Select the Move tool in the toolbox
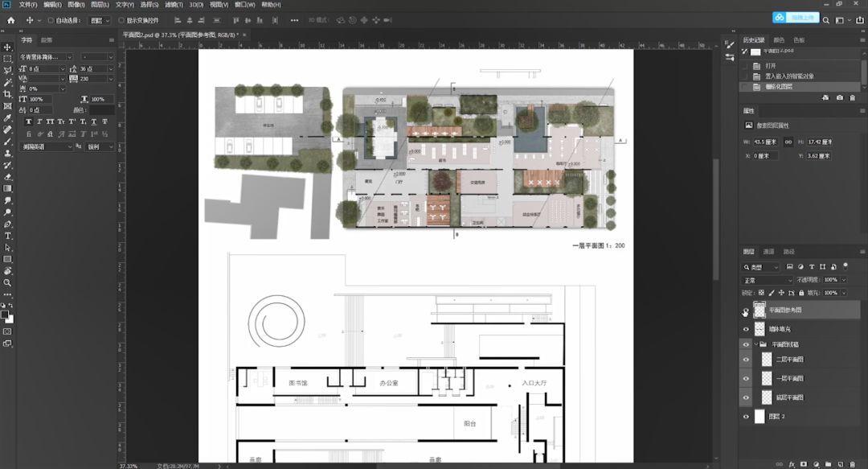 pos(8,47)
